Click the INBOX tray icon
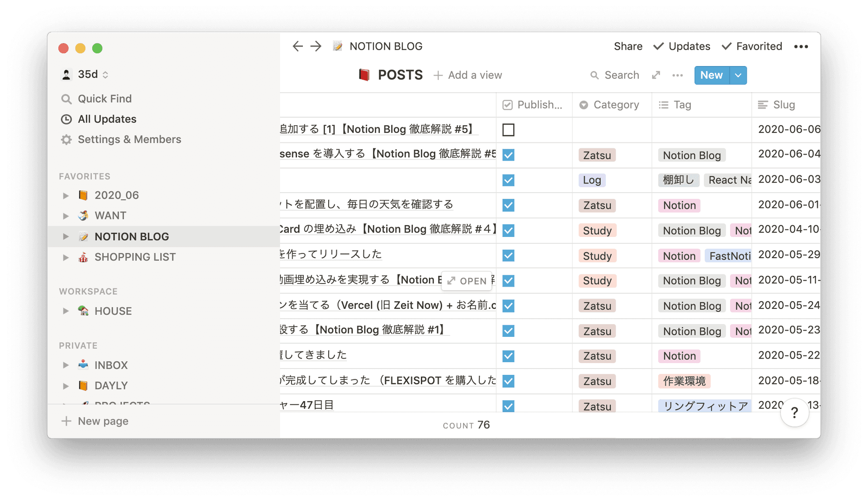 [x=83, y=365]
